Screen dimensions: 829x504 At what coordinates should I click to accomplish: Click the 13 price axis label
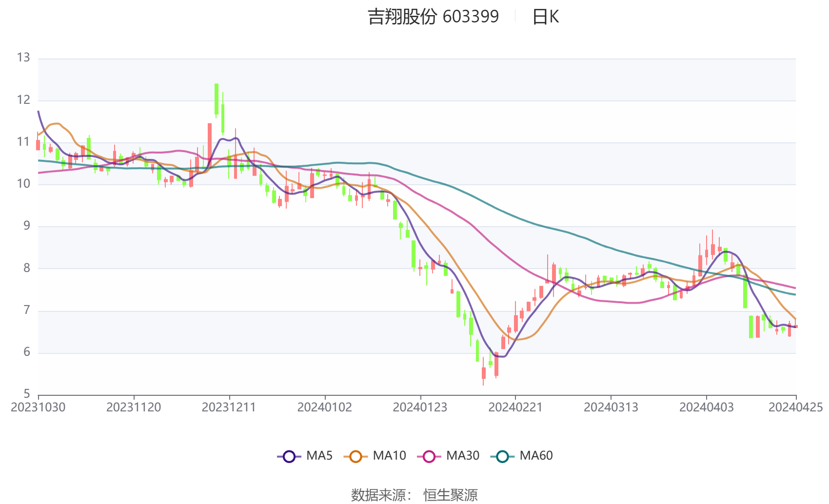23,58
